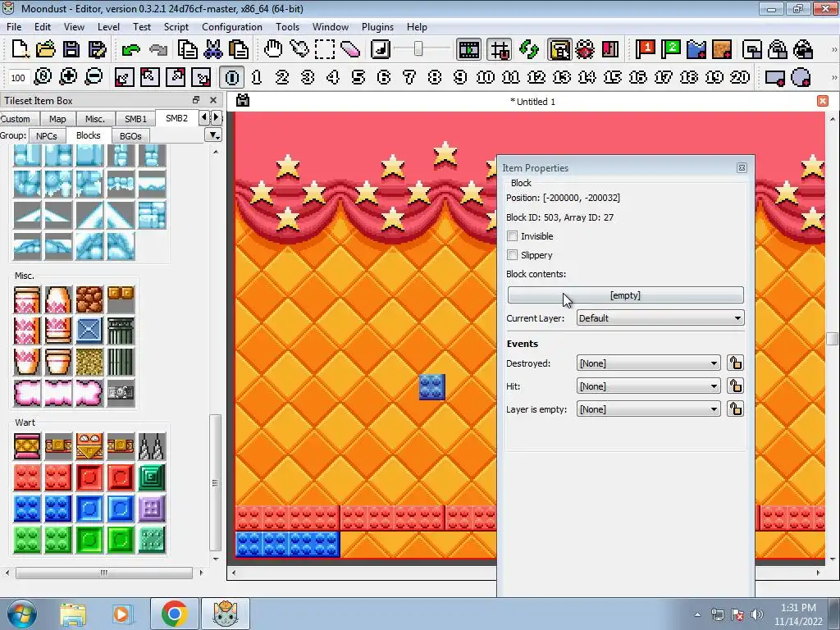Add a water zone
This screenshot has width=840, height=630.
tap(696, 49)
